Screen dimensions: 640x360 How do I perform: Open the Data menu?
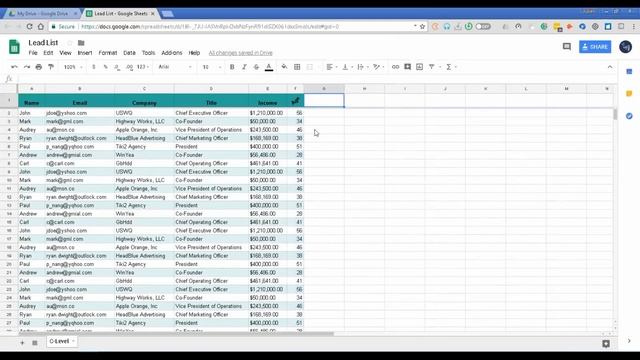coord(129,53)
